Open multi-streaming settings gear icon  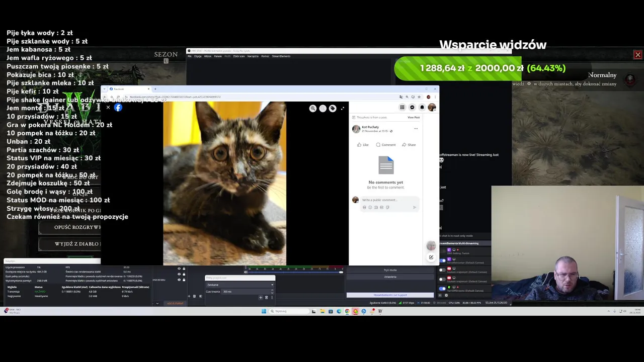point(446,295)
